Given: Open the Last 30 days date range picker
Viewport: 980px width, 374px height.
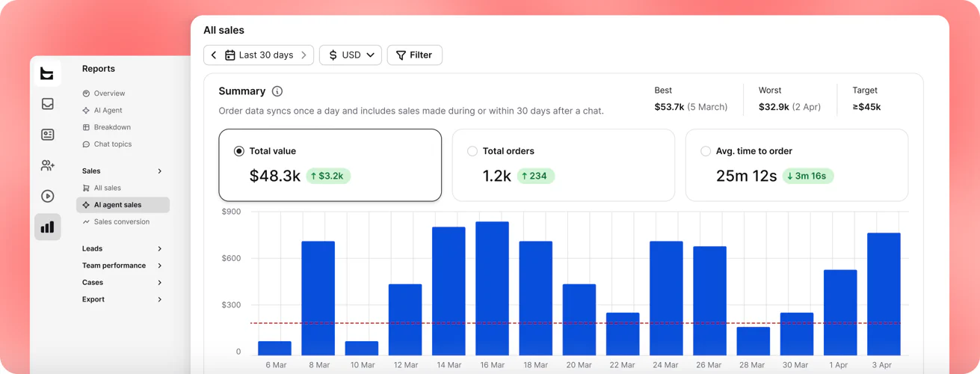Looking at the screenshot, I should pos(259,55).
